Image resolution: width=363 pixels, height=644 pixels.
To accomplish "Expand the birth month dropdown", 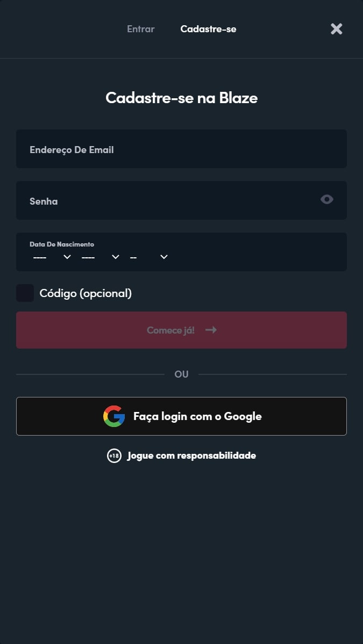I will [x=101, y=257].
